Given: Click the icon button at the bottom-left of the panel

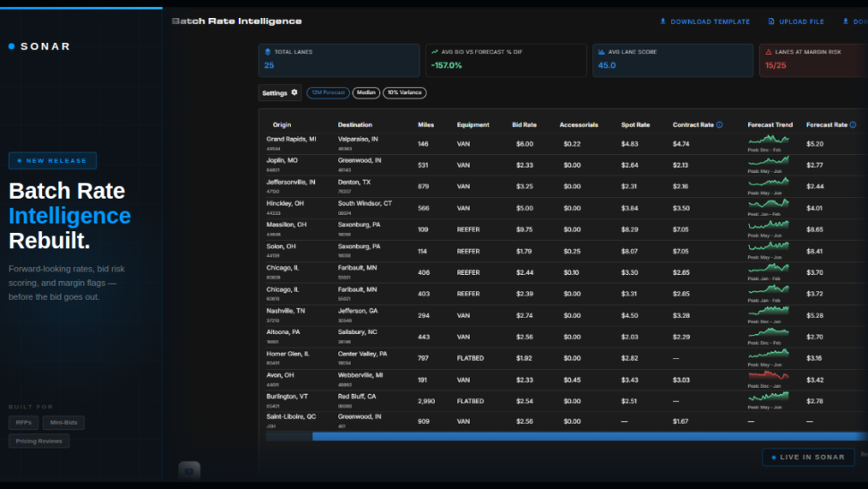Looking at the screenshot, I should pyautogui.click(x=190, y=471).
